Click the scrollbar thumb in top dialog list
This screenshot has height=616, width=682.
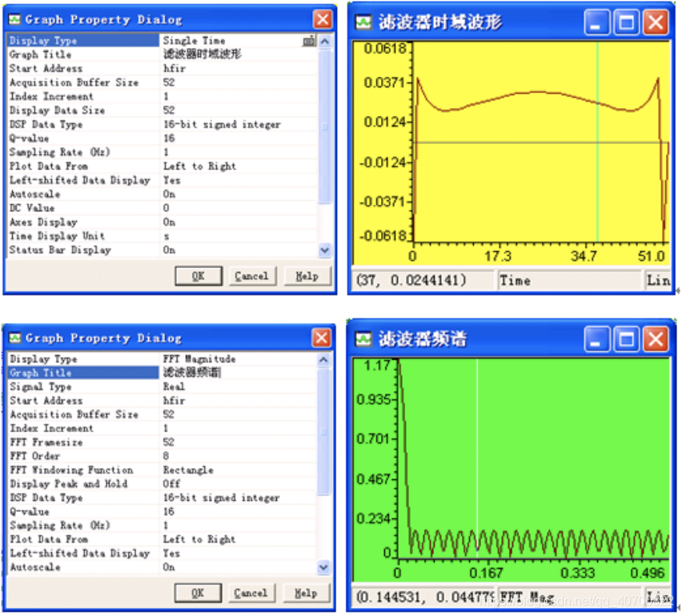point(325,126)
